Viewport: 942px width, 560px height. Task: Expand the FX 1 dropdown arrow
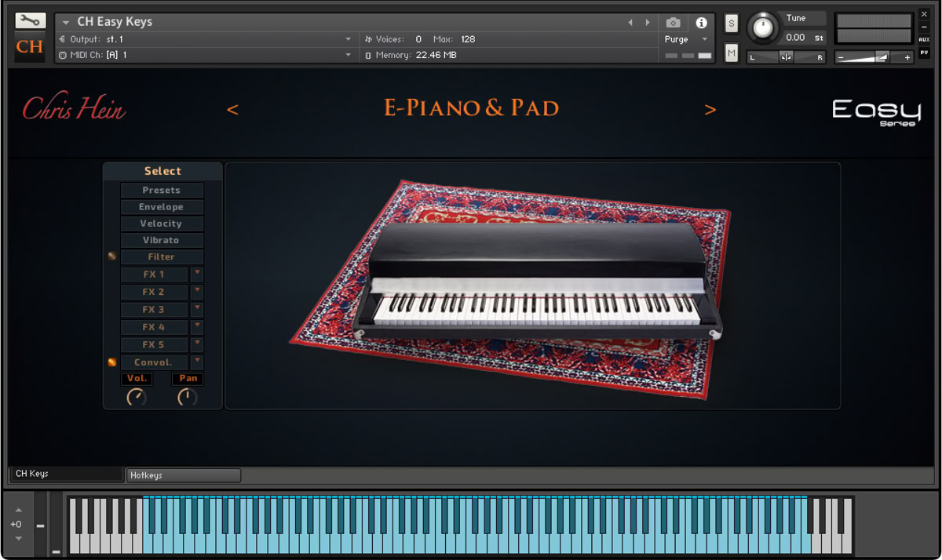click(197, 274)
